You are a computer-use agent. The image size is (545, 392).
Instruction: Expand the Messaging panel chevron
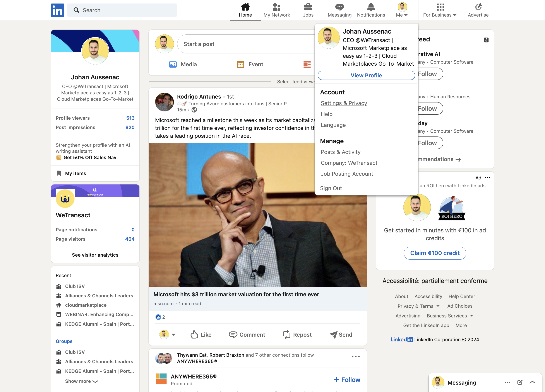(x=532, y=382)
